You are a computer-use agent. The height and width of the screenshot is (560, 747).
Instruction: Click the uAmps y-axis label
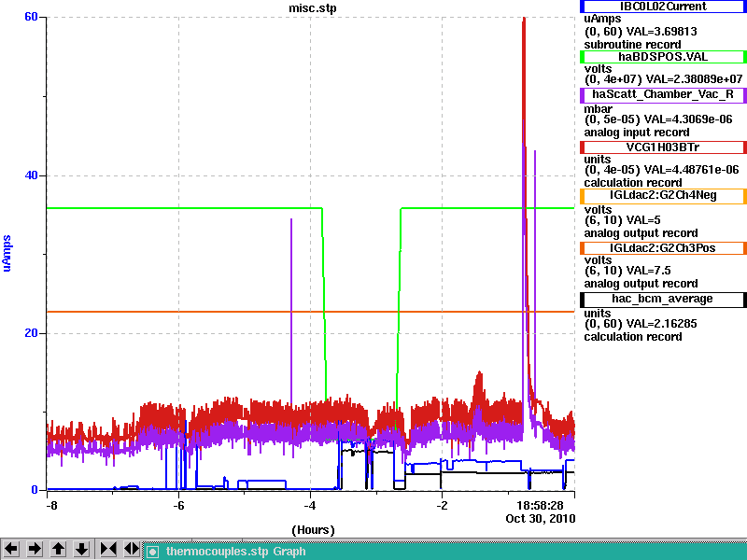(x=7, y=253)
